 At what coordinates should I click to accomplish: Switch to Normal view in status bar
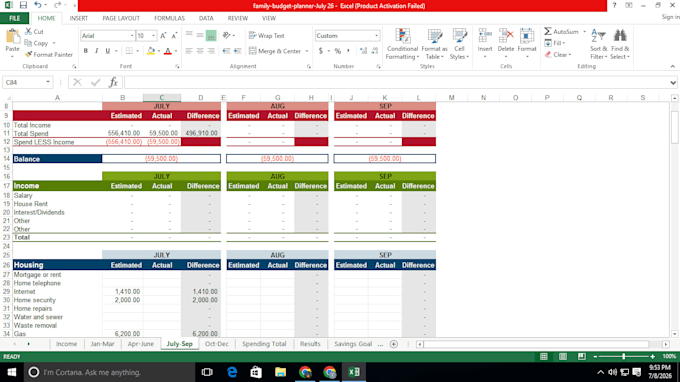click(544, 356)
